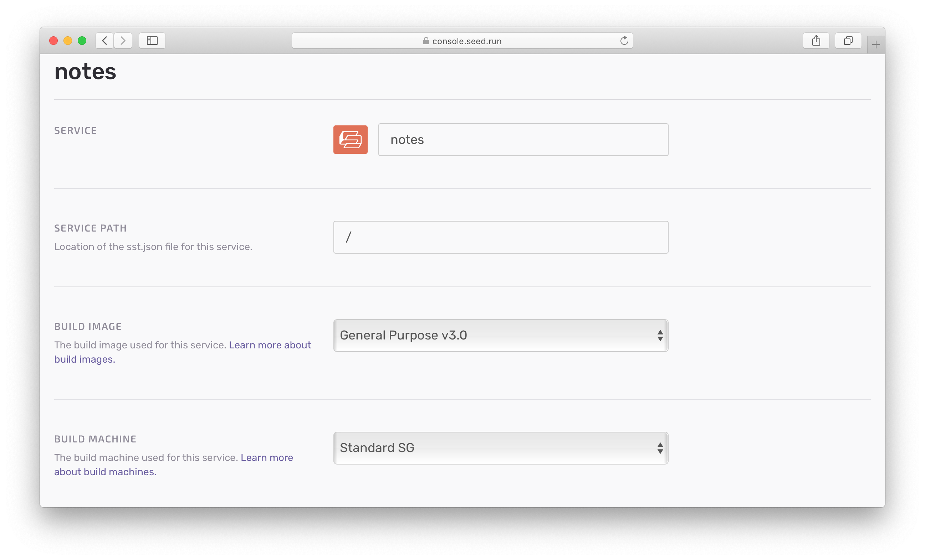The image size is (925, 560).
Task: Reload the page with refresh icon
Action: (x=624, y=41)
